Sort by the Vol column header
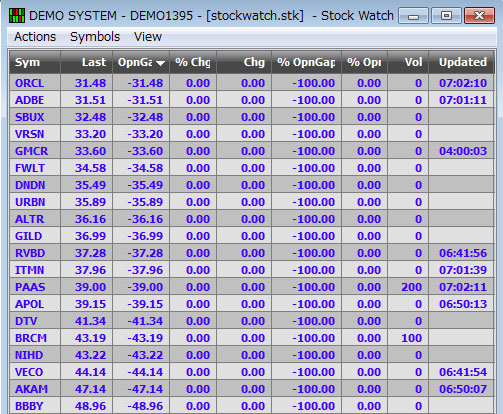Screen dimensions: 503x414 [x=408, y=62]
